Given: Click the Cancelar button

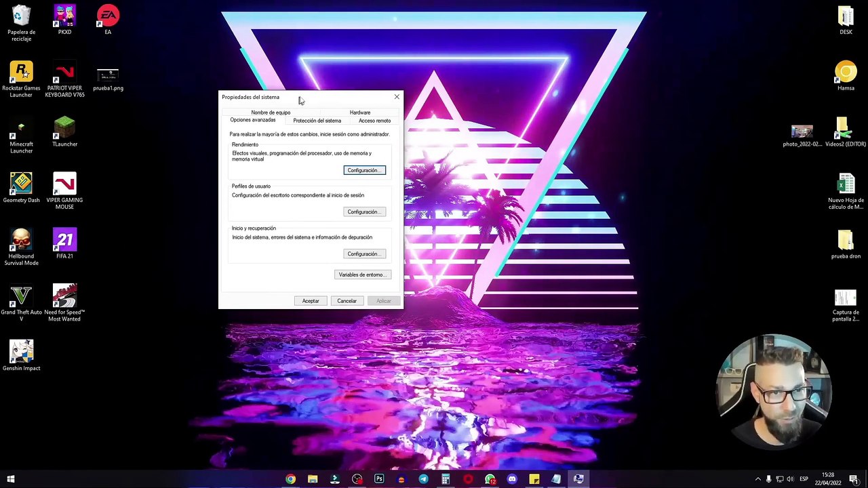Looking at the screenshot, I should [347, 301].
